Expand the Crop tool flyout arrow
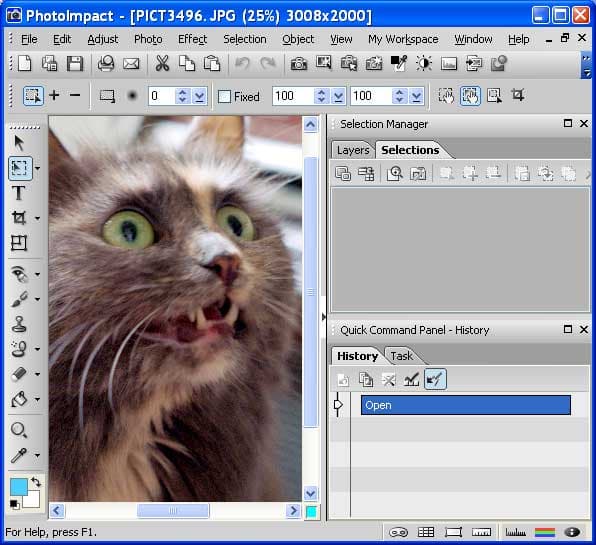The width and height of the screenshot is (596, 545). (x=38, y=218)
